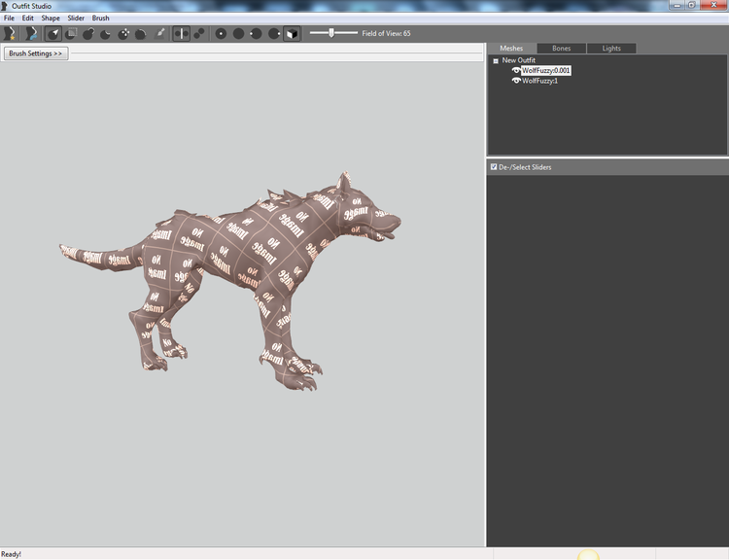Choose the Mask brush tool
The height and width of the screenshot is (560, 729).
(x=71, y=33)
